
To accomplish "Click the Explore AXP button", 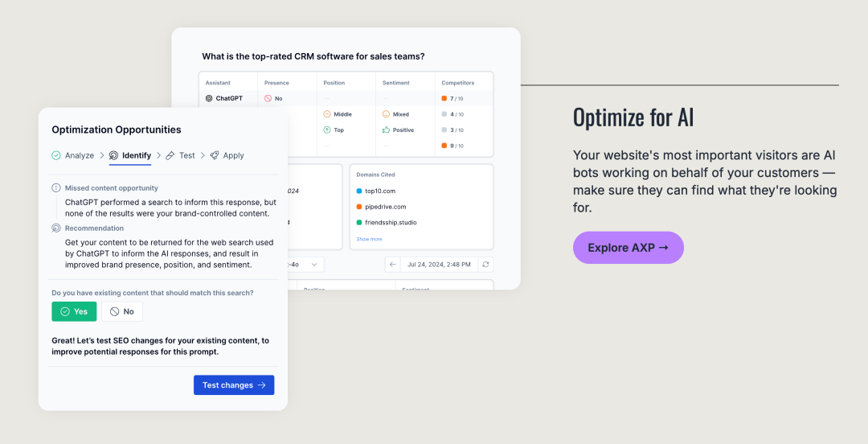I will [628, 248].
